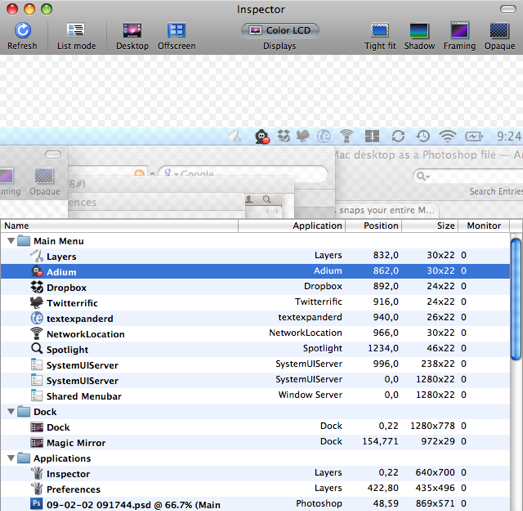Click the Applications group folder icon
Screen dimensions: 523x511
[23, 458]
